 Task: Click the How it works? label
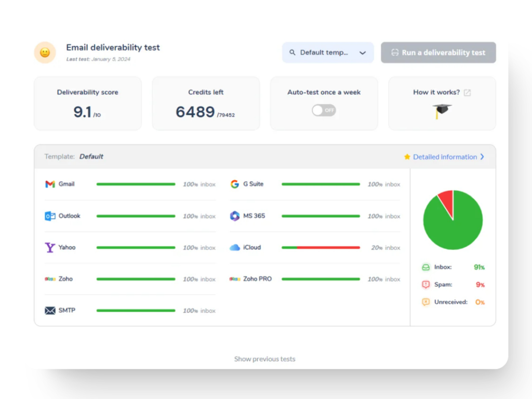pyautogui.click(x=436, y=92)
